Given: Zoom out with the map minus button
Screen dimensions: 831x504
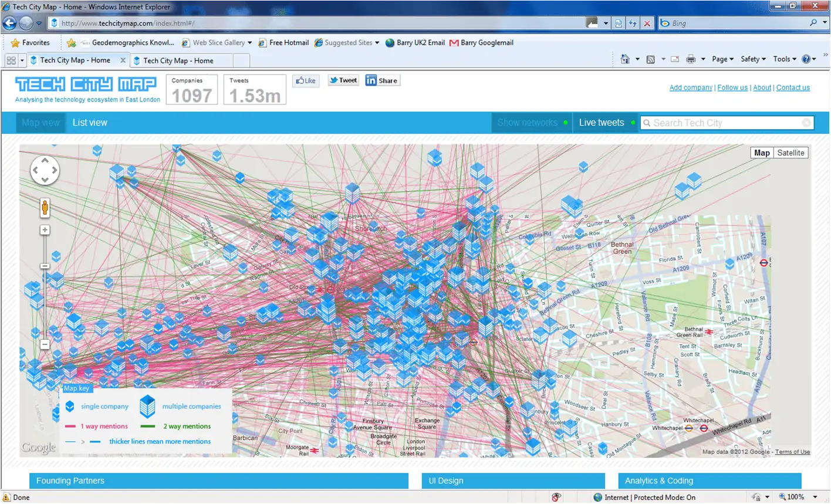Looking at the screenshot, I should [x=45, y=344].
